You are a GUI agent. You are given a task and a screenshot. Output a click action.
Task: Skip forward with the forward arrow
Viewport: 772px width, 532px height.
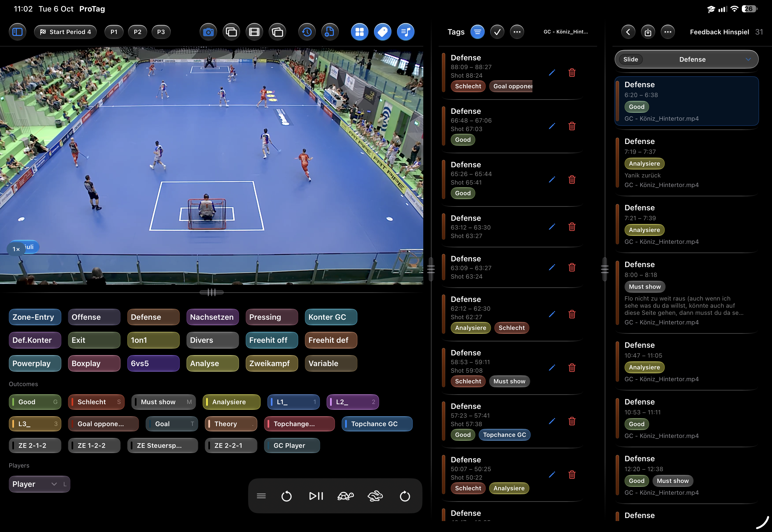pyautogui.click(x=405, y=496)
